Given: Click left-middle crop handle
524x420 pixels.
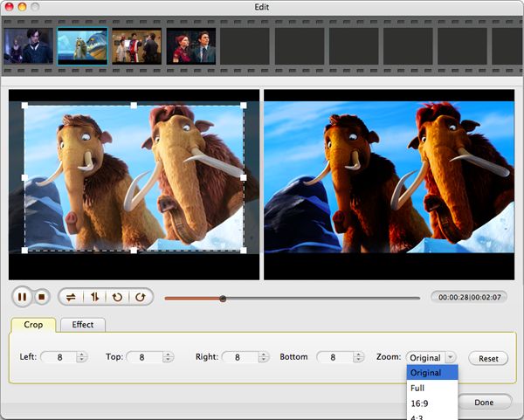Looking at the screenshot, I should [x=24, y=177].
